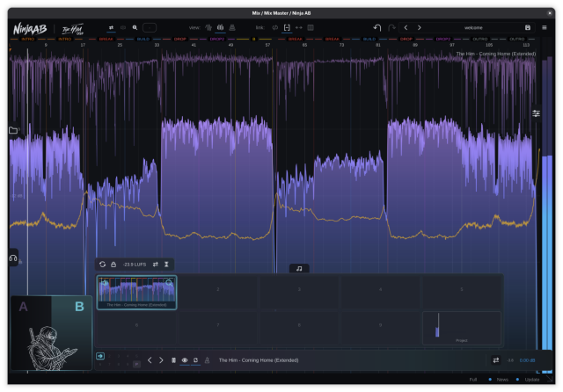Click bar number 57 on the timeline ruler

click(267, 45)
